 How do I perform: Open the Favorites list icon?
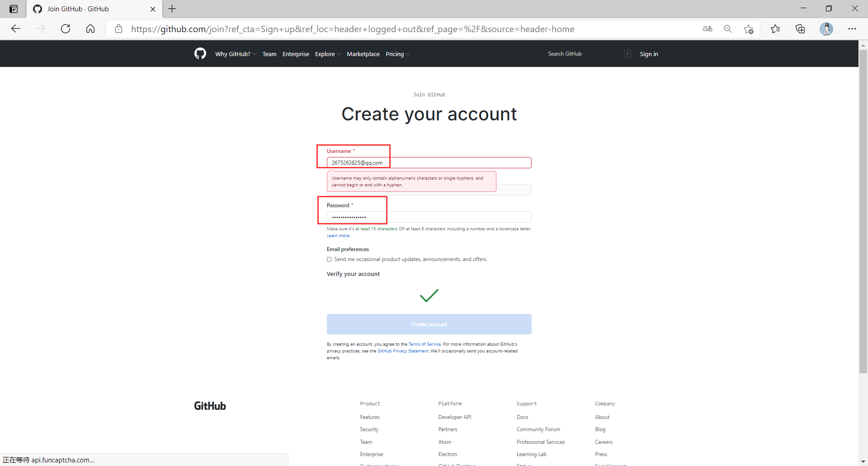775,29
